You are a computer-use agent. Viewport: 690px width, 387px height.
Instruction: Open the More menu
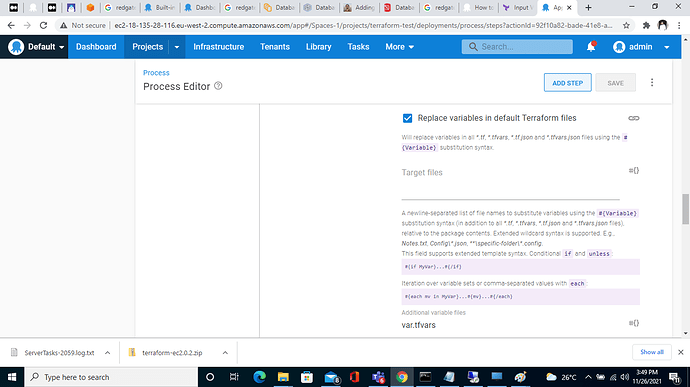(400, 47)
